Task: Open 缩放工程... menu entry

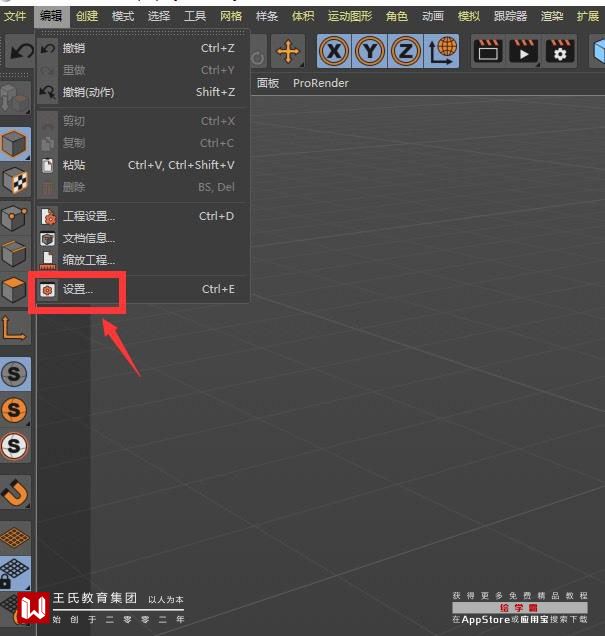Action: [x=143, y=260]
